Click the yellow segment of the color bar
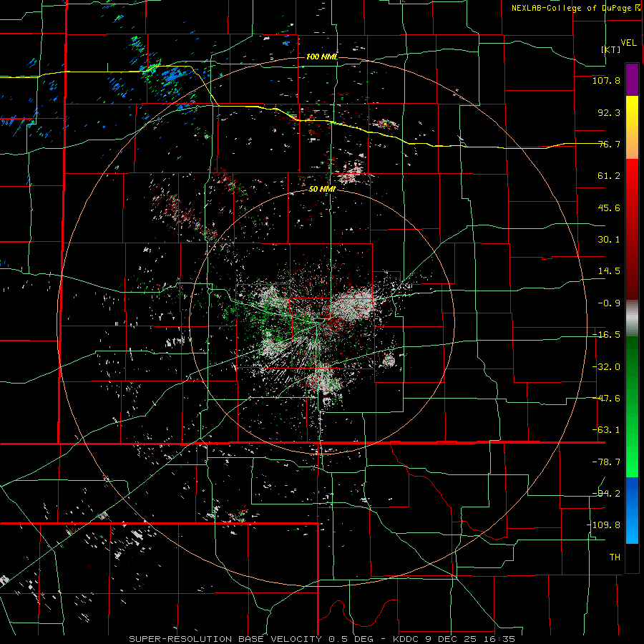This screenshot has height=644, width=644. pyautogui.click(x=632, y=119)
